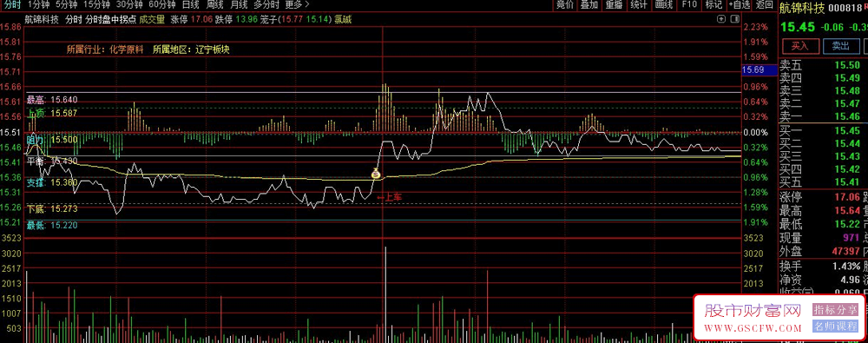The height and width of the screenshot is (343, 868).
Task: Click the 重播 replay button
Action: (614, 5)
